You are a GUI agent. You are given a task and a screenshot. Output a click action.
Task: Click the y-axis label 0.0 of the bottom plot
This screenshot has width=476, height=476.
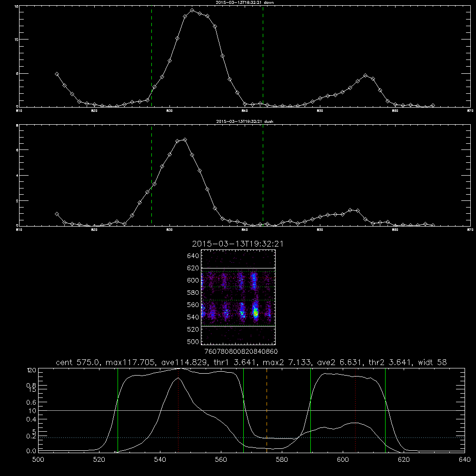(x=31, y=451)
